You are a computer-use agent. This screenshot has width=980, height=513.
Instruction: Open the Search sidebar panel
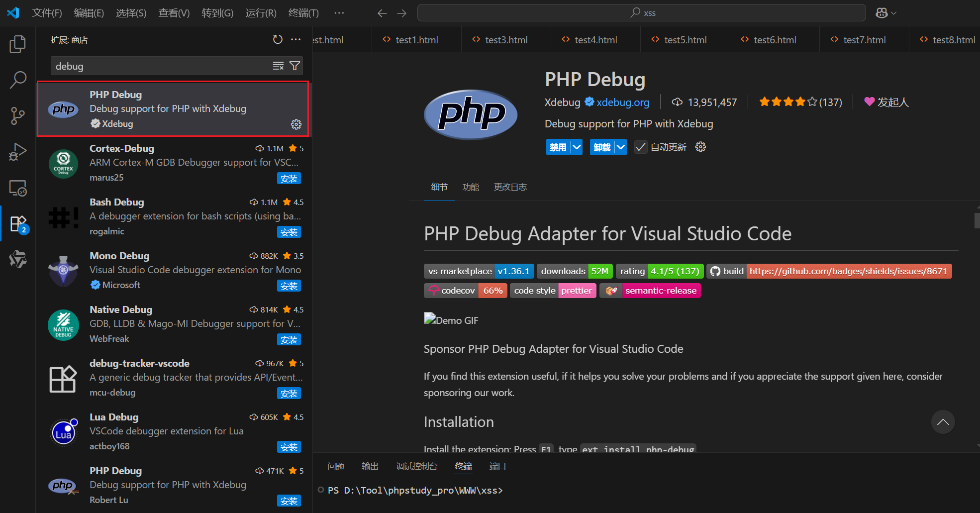coord(18,80)
